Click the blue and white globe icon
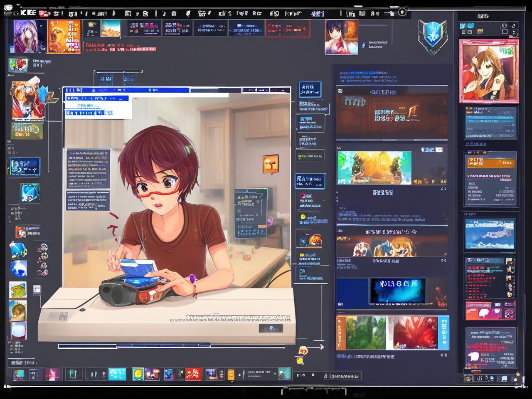This screenshot has height=399, width=532. point(19,268)
